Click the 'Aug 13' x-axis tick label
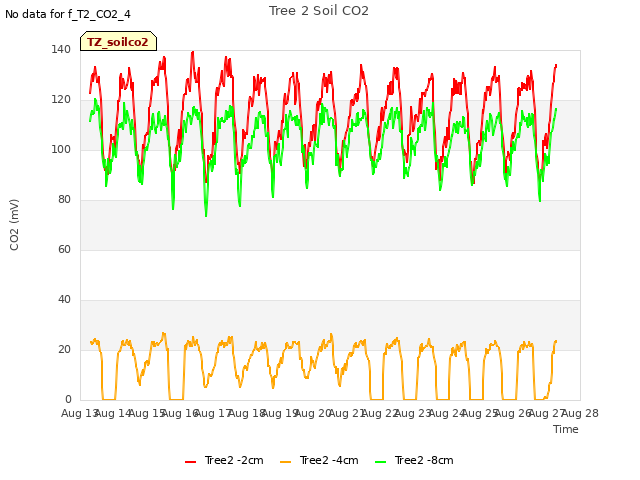This screenshot has width=640, height=480. pyautogui.click(x=80, y=413)
